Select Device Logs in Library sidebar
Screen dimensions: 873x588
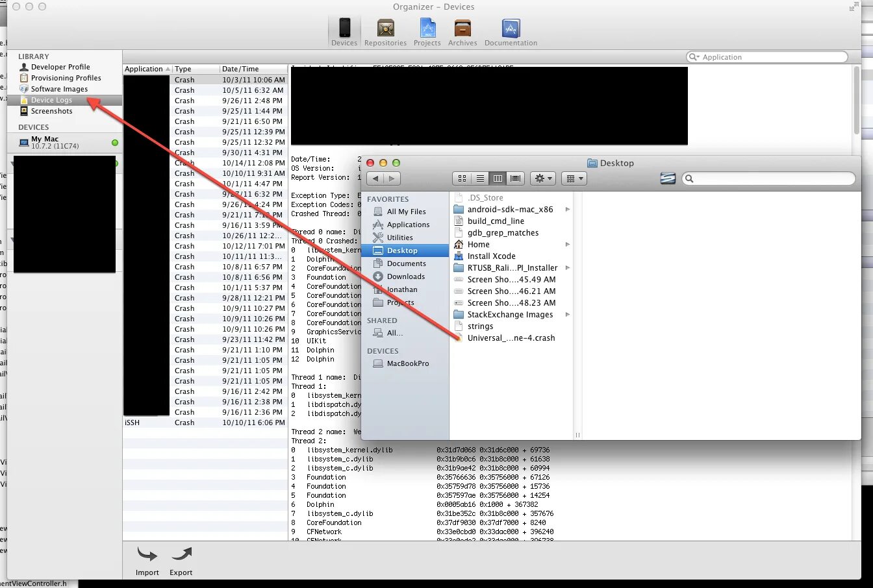coord(64,100)
